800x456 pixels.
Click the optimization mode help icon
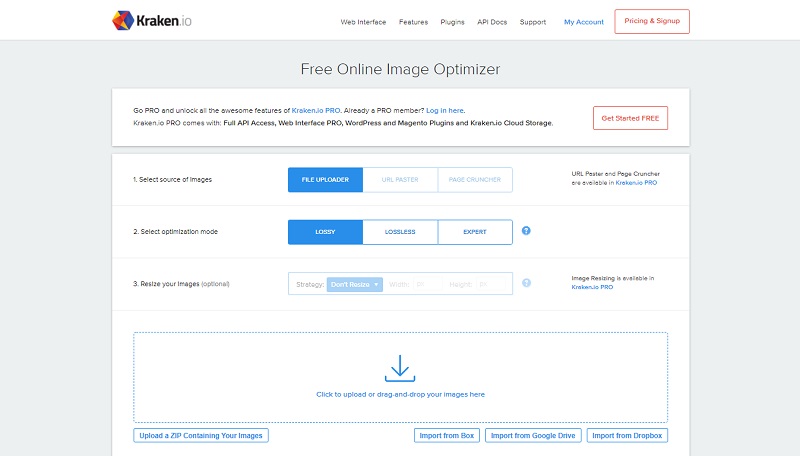click(526, 231)
